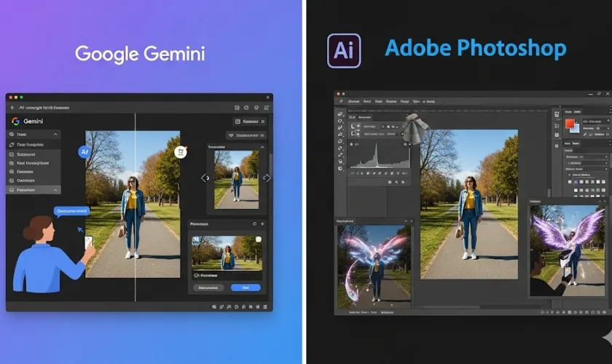The image size is (612, 364).
Task: Show next image with Gemini preview's right chevron
Action: (267, 178)
